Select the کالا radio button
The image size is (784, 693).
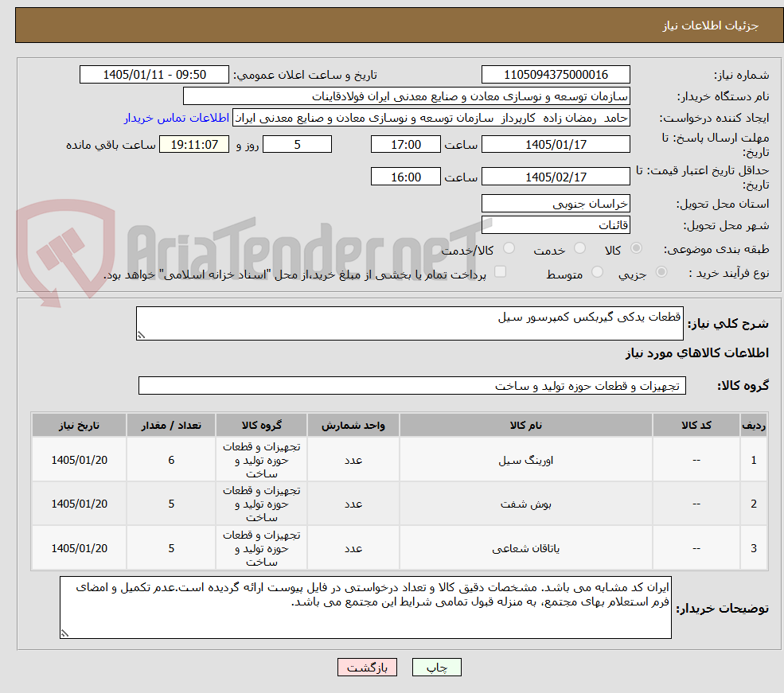click(636, 248)
